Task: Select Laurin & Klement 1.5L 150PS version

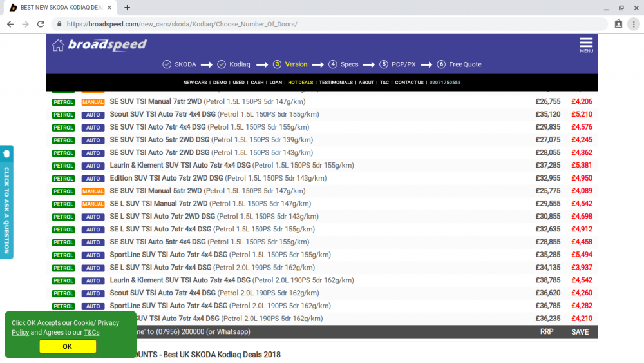Action: [x=232, y=165]
